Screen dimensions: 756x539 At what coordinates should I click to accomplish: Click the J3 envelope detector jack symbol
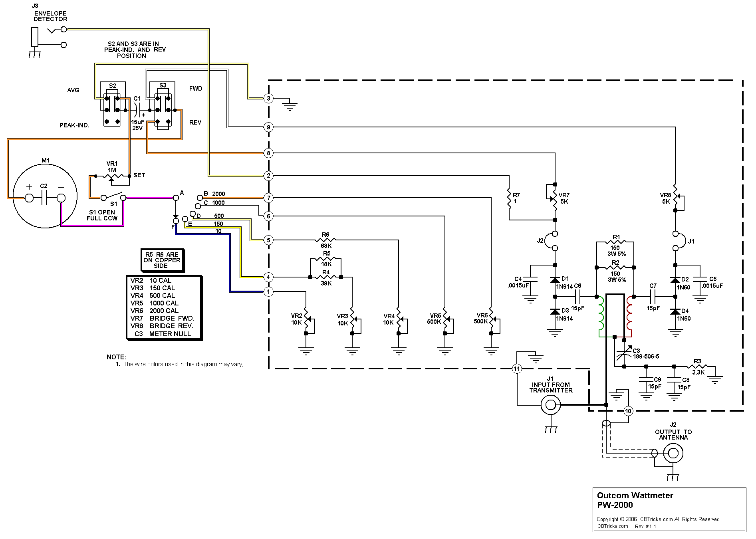point(35,37)
